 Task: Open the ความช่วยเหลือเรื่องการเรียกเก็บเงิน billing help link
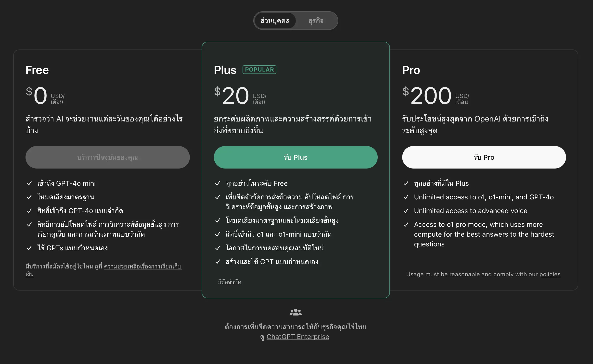[x=142, y=267]
